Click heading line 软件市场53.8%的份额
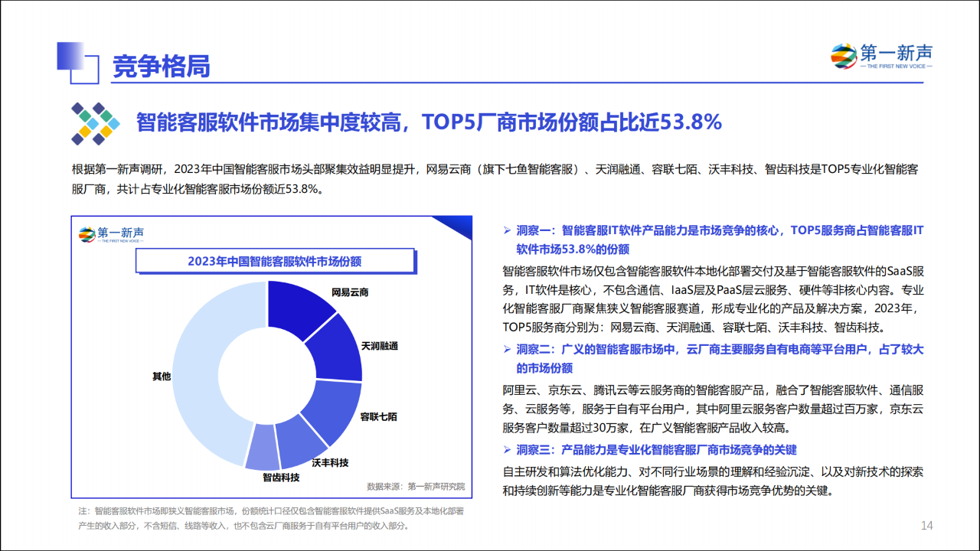Viewport: 980px width, 551px height. 572,249
